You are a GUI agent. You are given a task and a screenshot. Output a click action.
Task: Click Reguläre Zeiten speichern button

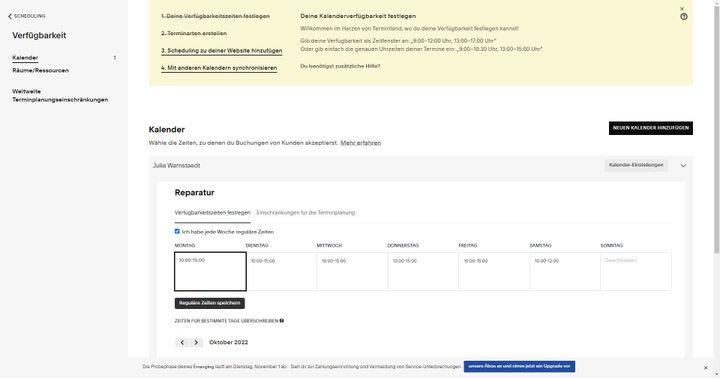pos(209,303)
